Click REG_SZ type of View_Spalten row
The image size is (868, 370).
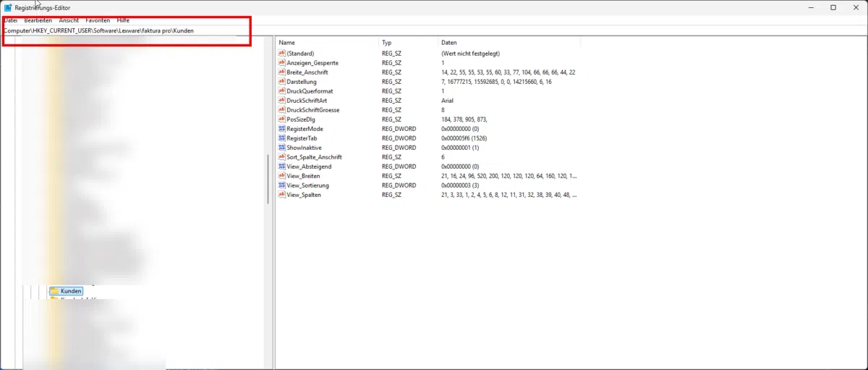click(x=391, y=195)
